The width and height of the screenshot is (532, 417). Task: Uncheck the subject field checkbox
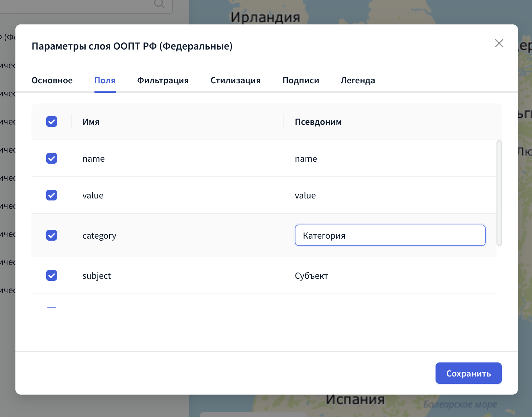click(x=52, y=275)
